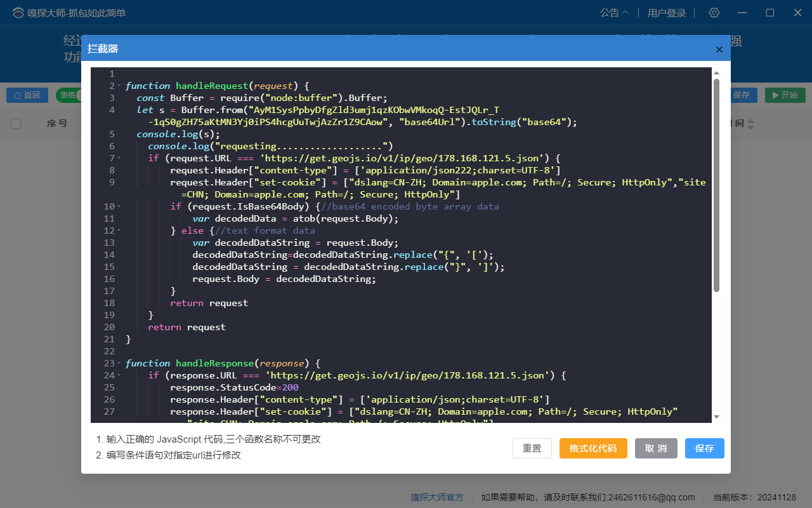Click the 保存 button in dialog footer
812x508 pixels.
click(704, 448)
